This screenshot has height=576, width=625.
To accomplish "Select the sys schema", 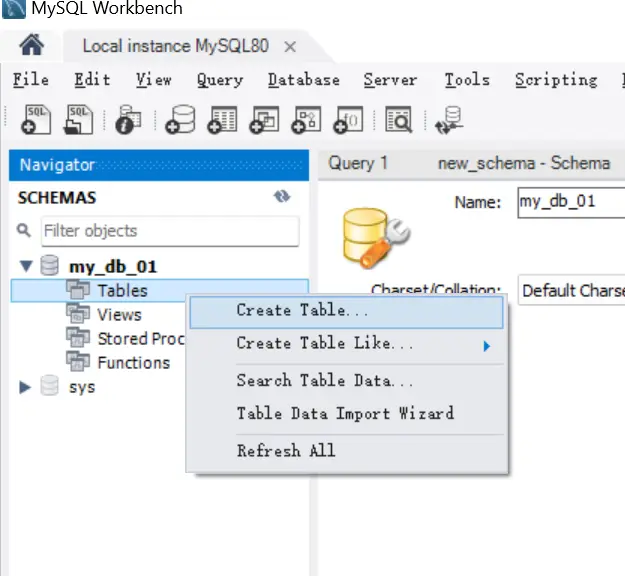I will (x=82, y=387).
